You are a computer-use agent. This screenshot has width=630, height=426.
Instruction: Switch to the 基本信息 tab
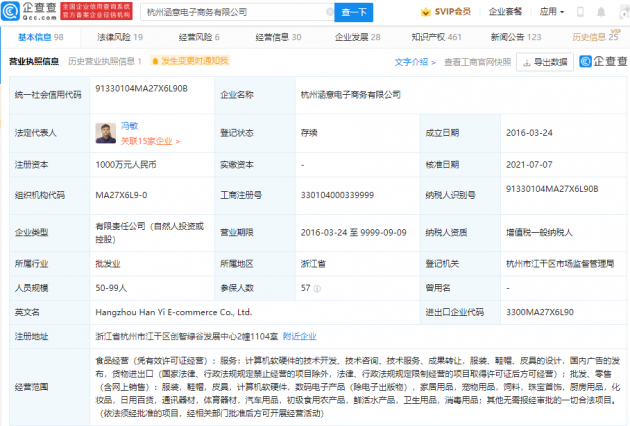tap(41, 37)
